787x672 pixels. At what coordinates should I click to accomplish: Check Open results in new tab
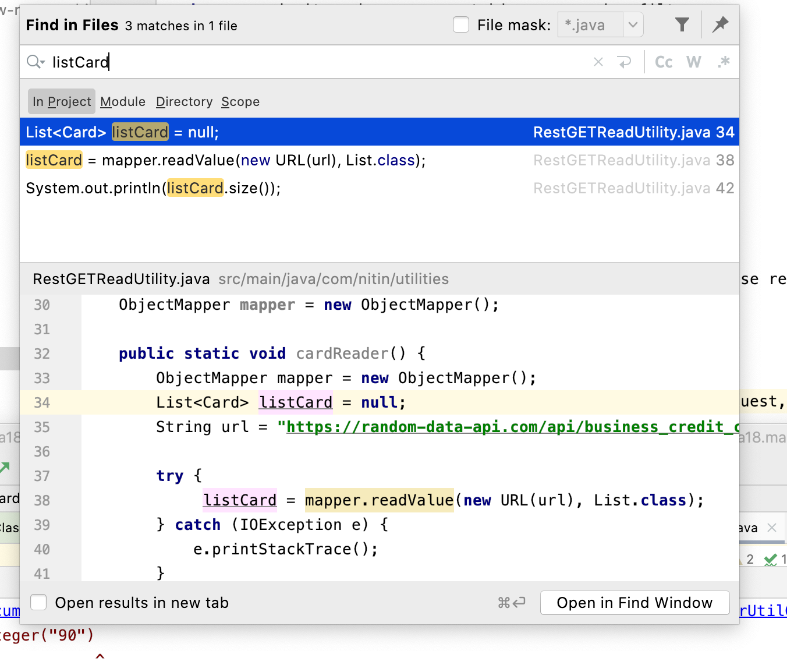point(39,602)
